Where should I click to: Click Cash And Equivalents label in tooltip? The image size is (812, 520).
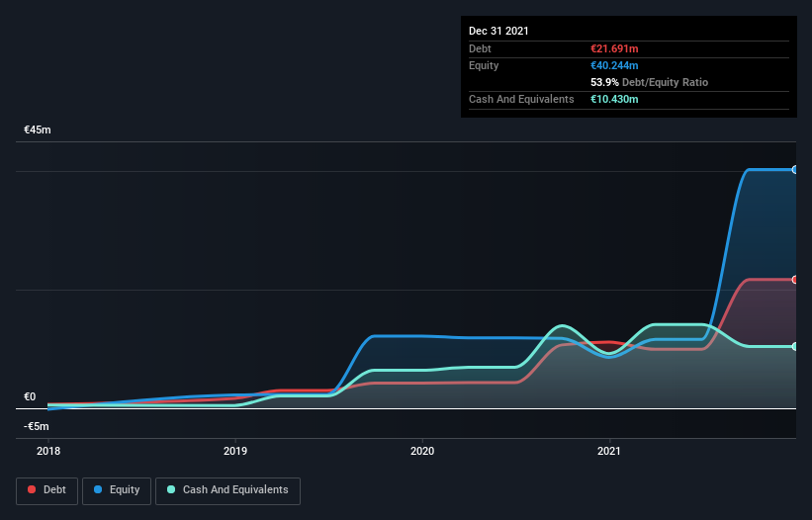click(521, 99)
